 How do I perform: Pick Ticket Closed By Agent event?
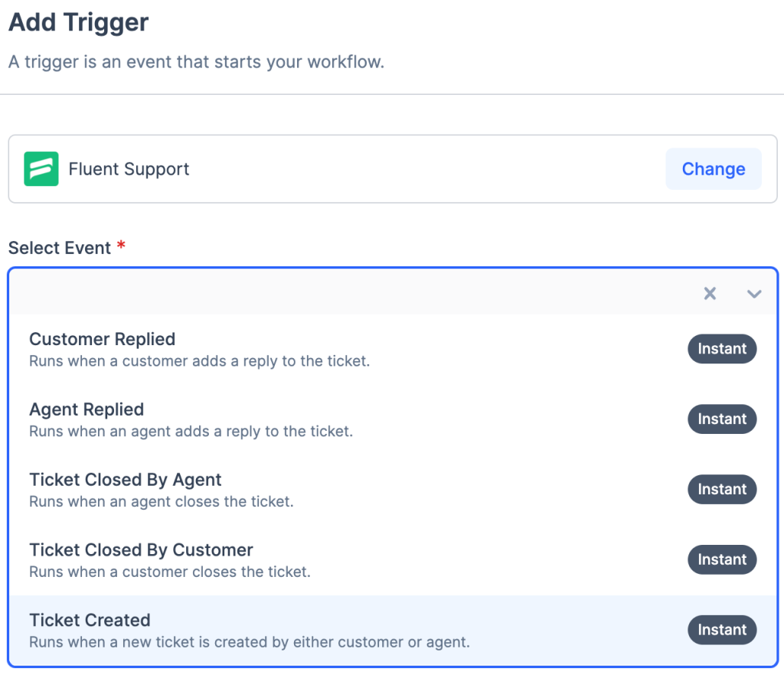tap(126, 481)
